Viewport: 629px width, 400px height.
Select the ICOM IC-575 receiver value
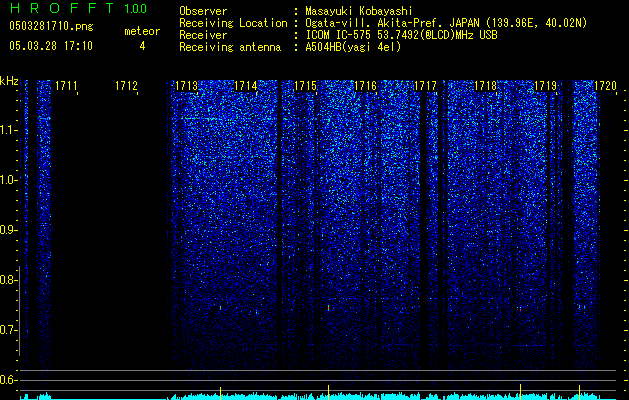pos(401,35)
